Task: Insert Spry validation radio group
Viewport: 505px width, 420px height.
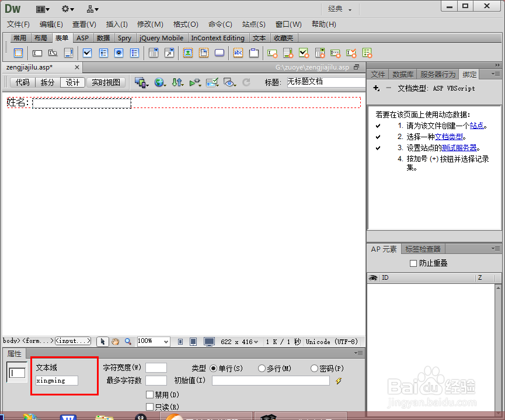Action: 367,53
